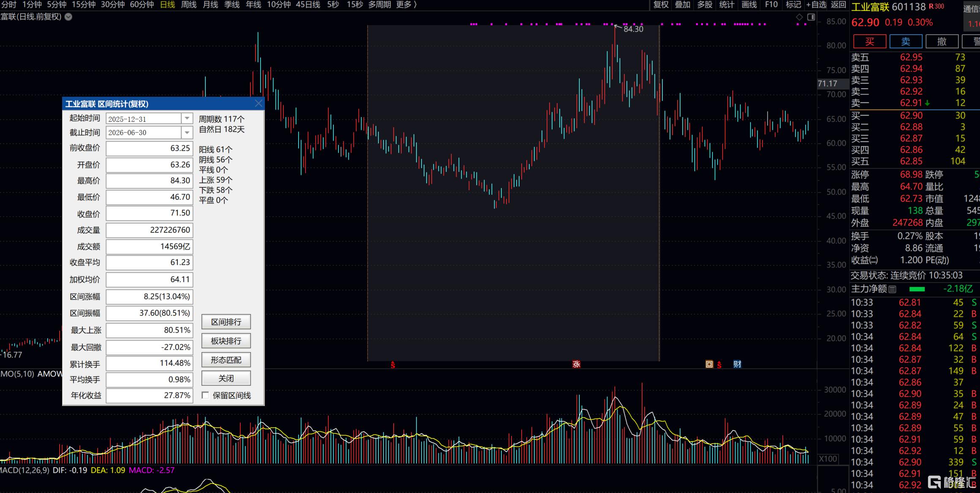Switch chart to 30分钟 period

coord(113,5)
